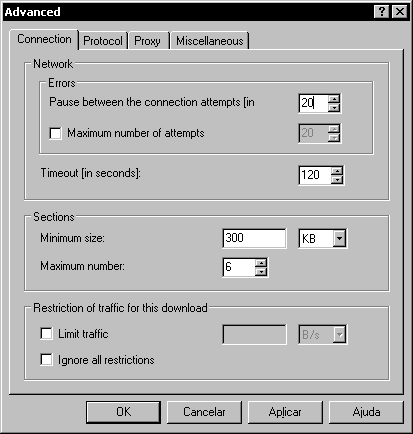
Task: Click the Cancelar button
Action: pos(204,412)
